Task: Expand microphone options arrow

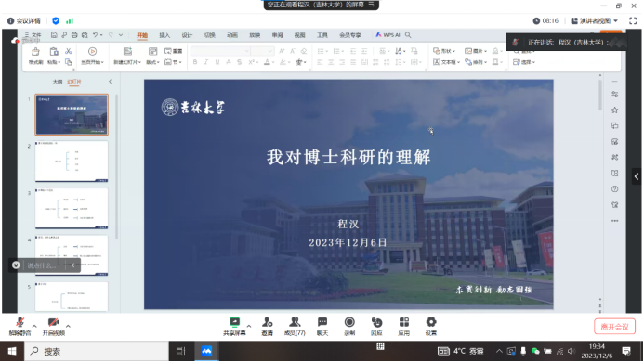Action: point(34,327)
